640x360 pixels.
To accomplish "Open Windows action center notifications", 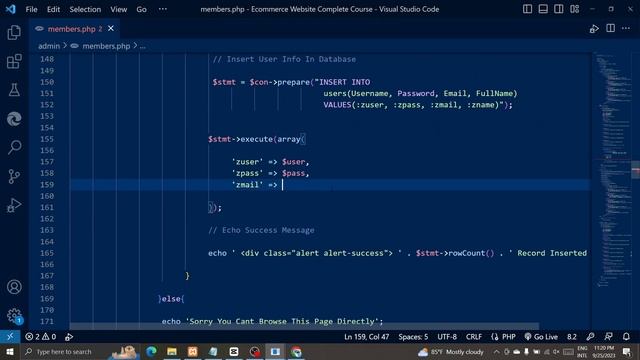I will [627, 351].
